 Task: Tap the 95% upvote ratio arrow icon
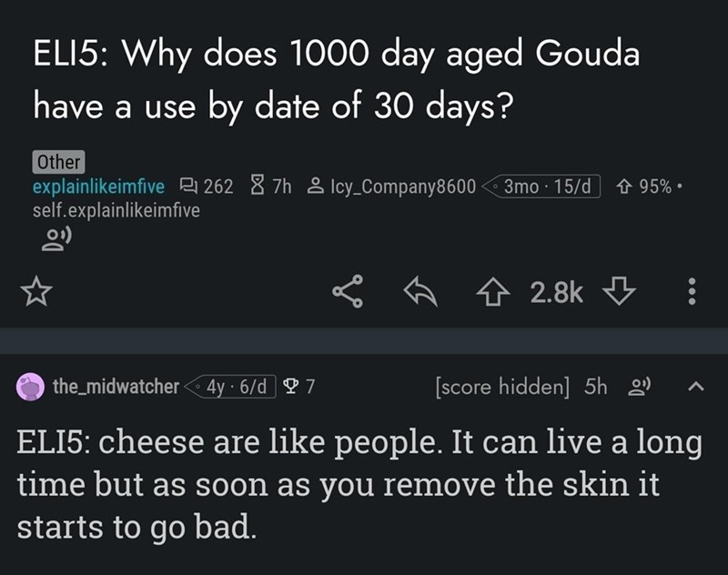tap(625, 187)
